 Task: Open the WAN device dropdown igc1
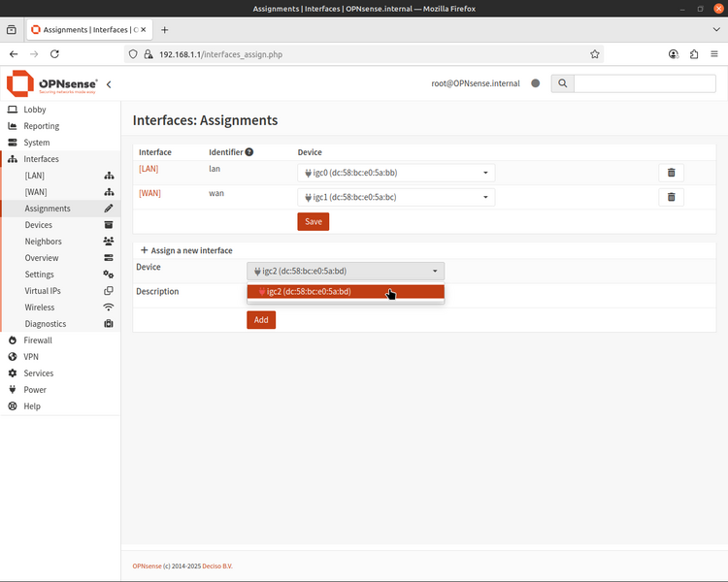396,197
